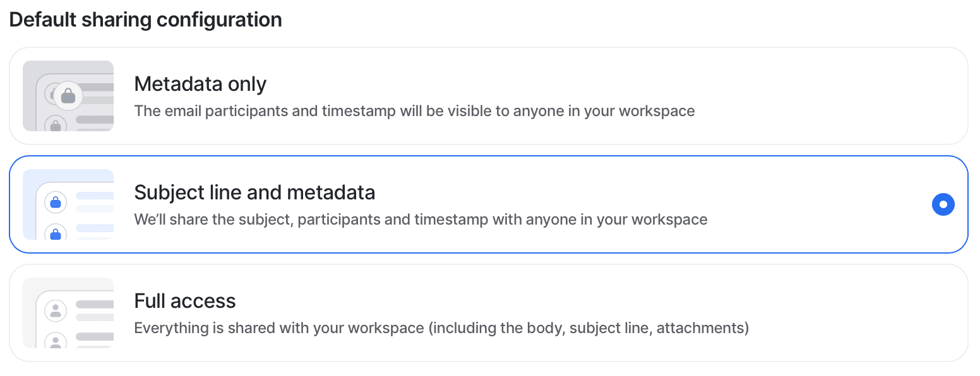This screenshot has width=980, height=376.
Task: Choose the Full access sharing option title
Action: (185, 301)
